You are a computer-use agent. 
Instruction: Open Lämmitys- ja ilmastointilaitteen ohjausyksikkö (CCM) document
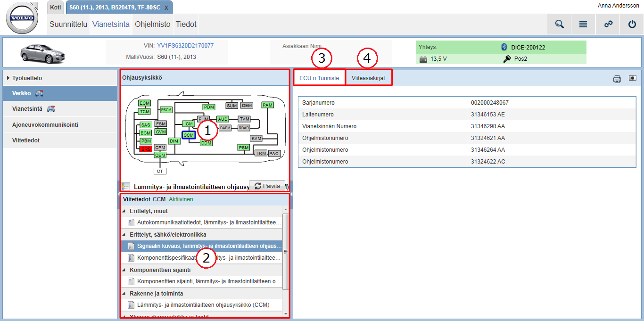(201, 305)
